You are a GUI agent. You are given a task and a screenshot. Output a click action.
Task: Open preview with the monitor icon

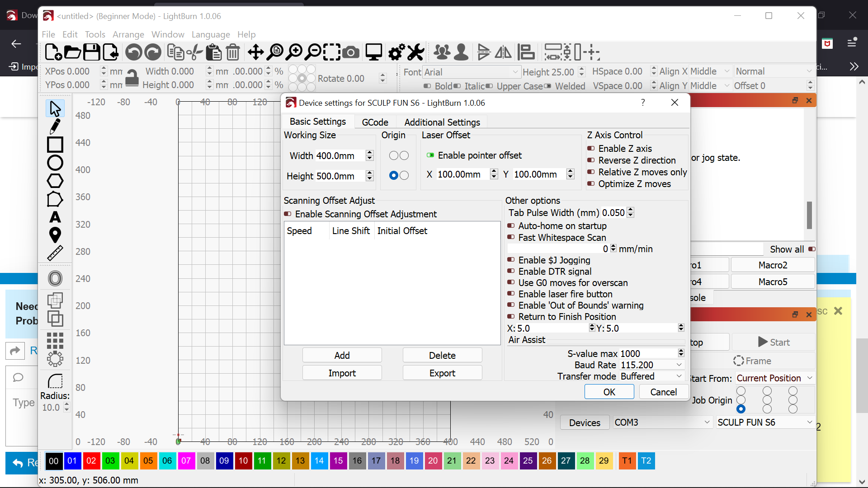[374, 52]
